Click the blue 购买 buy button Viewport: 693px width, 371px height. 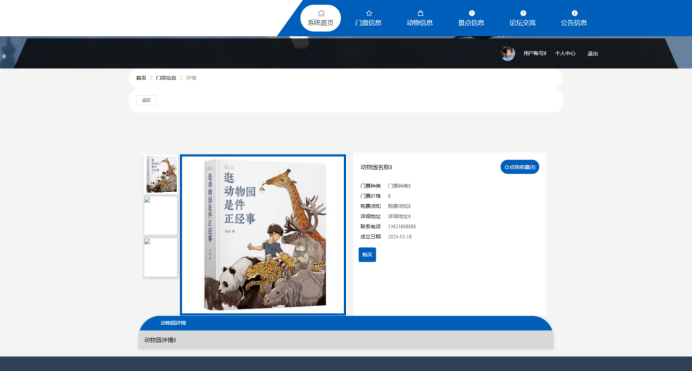tap(367, 255)
